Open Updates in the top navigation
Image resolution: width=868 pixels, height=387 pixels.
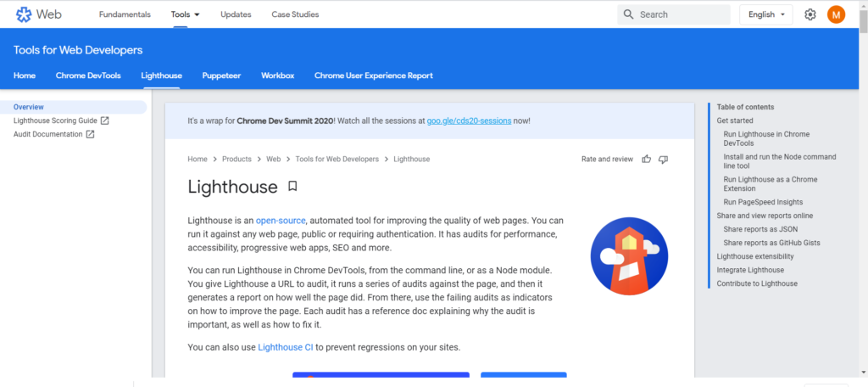(x=236, y=14)
